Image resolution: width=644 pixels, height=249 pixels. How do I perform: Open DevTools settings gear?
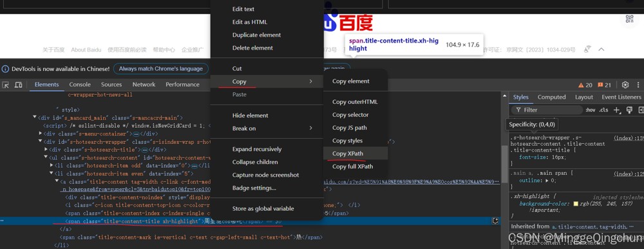point(625,85)
